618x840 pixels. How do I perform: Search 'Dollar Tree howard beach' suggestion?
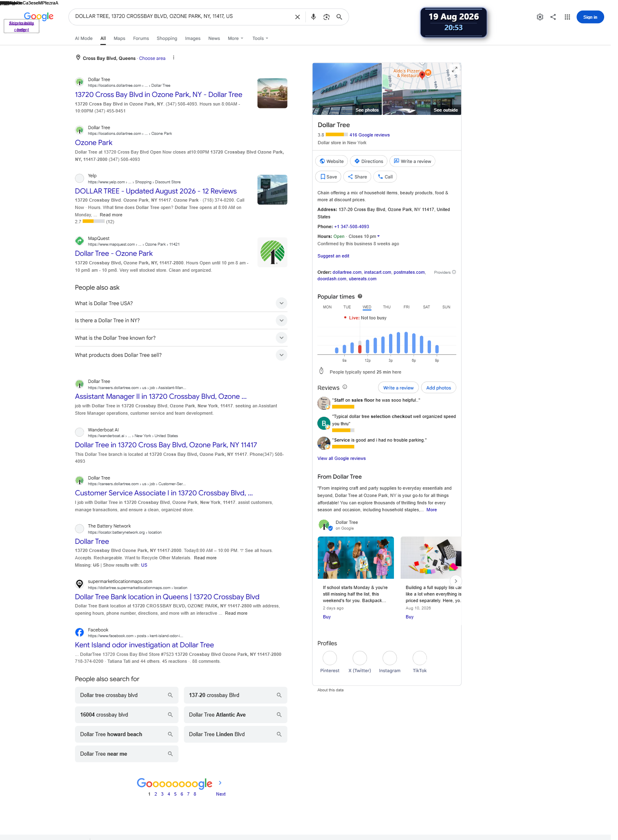click(127, 734)
